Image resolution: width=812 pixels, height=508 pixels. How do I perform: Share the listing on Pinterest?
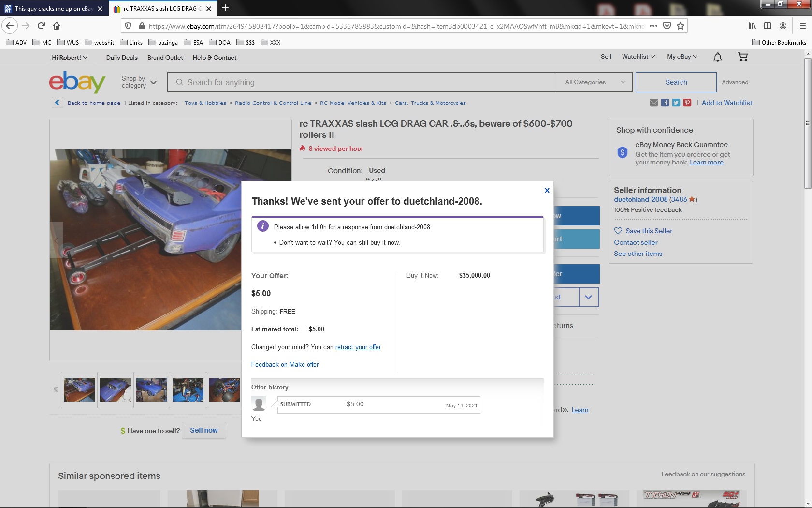(687, 103)
